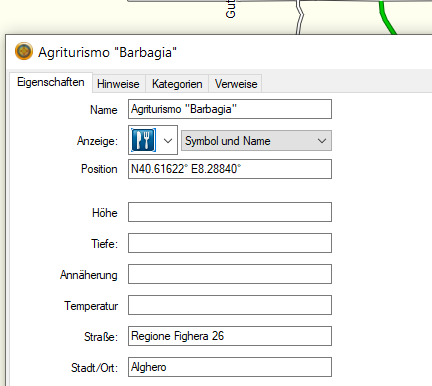Open the Verweise tab

(236, 84)
